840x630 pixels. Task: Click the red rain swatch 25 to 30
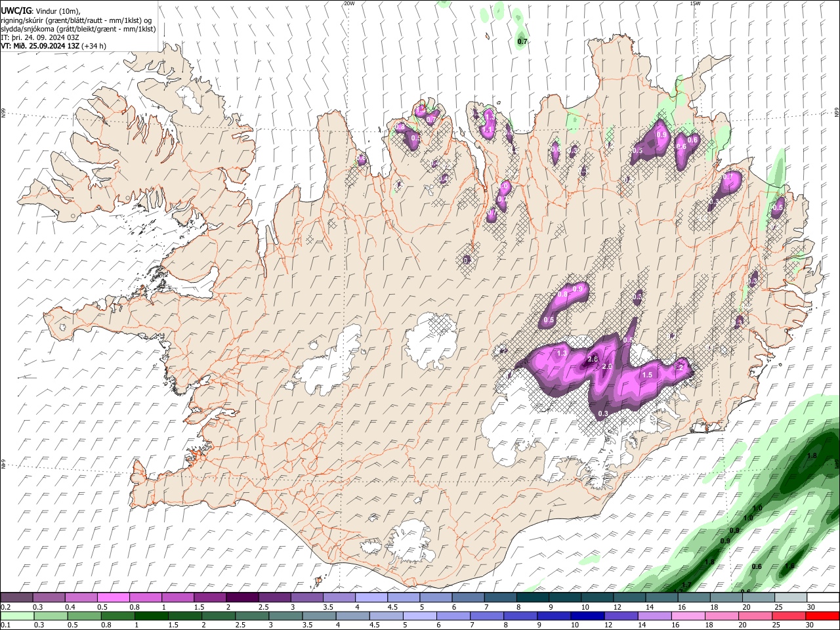click(x=788, y=616)
